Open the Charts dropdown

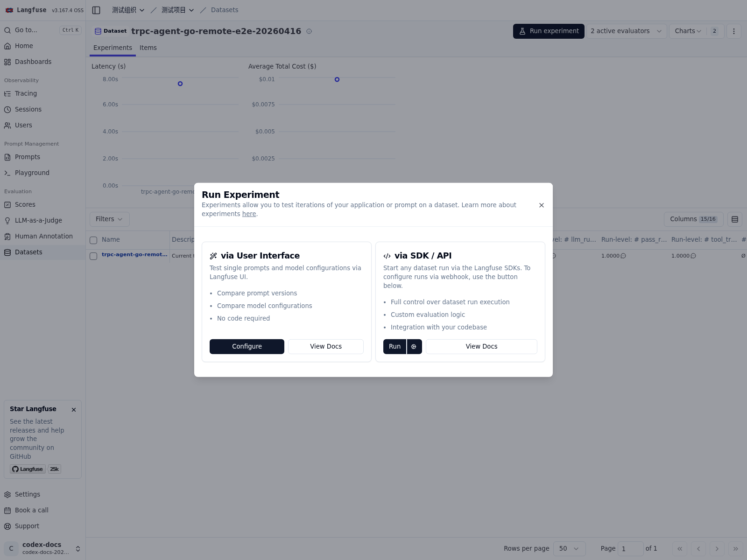coord(687,31)
